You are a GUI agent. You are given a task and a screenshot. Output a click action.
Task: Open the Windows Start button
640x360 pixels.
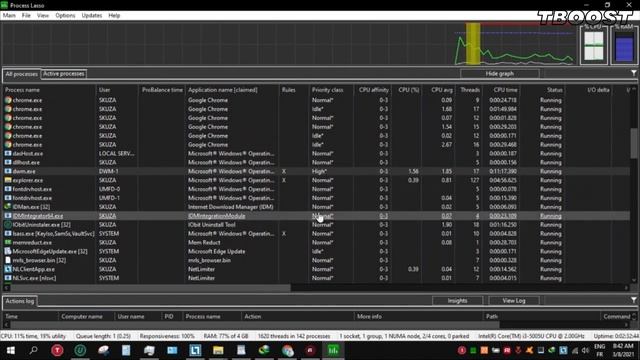pos(11,350)
